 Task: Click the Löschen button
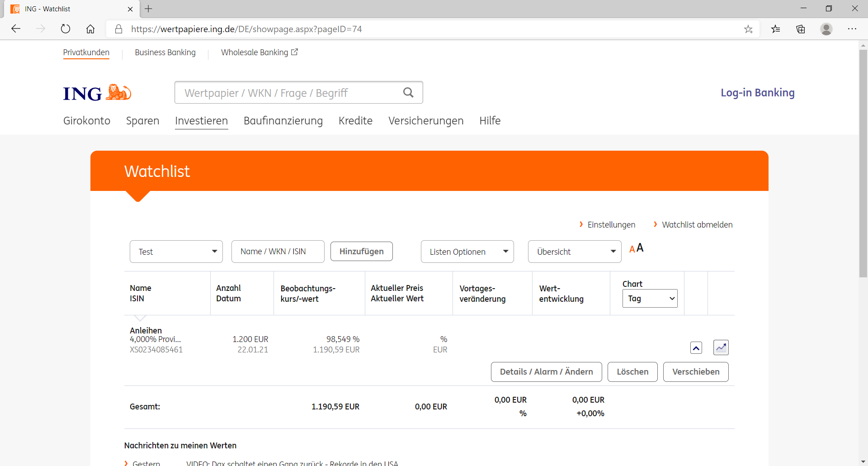[632, 372]
